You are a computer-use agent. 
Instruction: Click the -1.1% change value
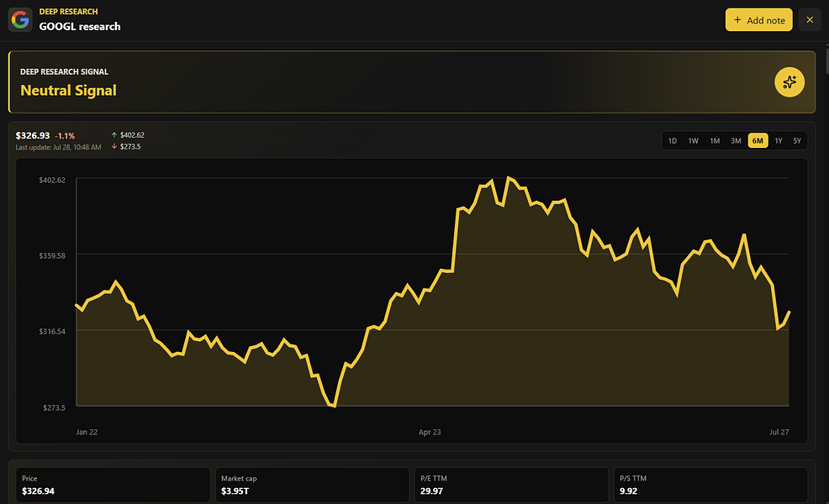pyautogui.click(x=65, y=136)
